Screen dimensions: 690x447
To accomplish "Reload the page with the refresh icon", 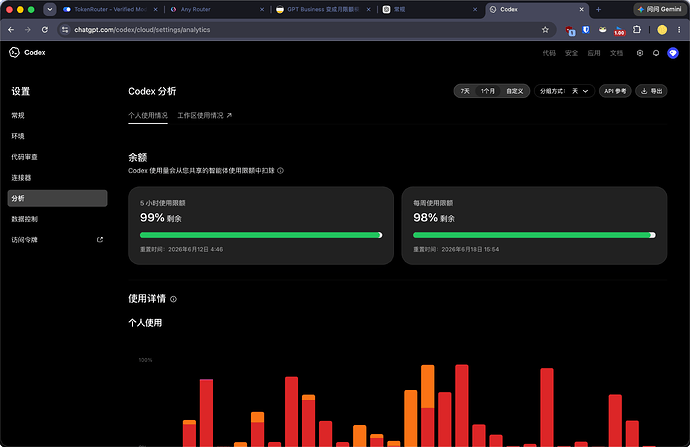I will tap(44, 29).
